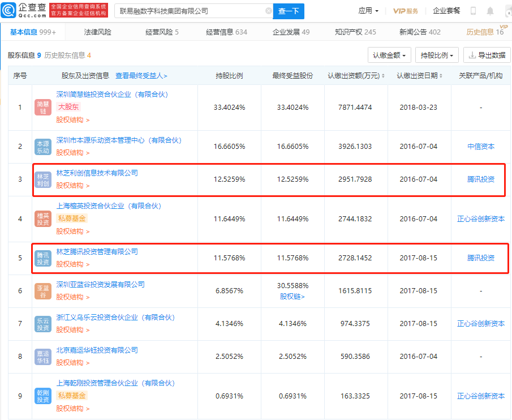Click the 大股东 tag label
Viewport: 512px width, 420px height.
pos(68,107)
